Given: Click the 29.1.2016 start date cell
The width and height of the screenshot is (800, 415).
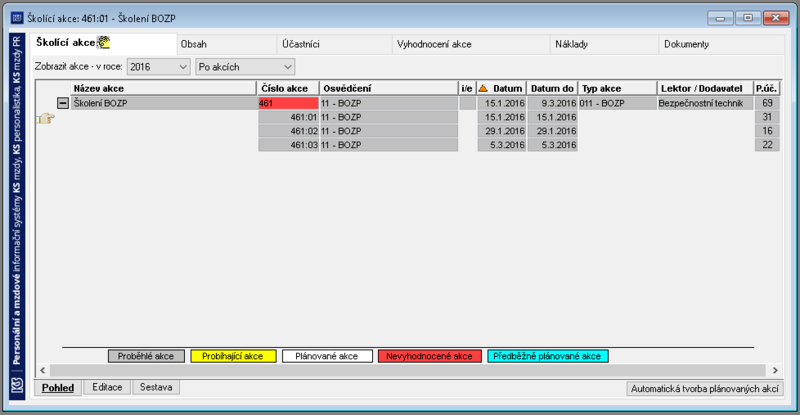Looking at the screenshot, I should tap(502, 131).
